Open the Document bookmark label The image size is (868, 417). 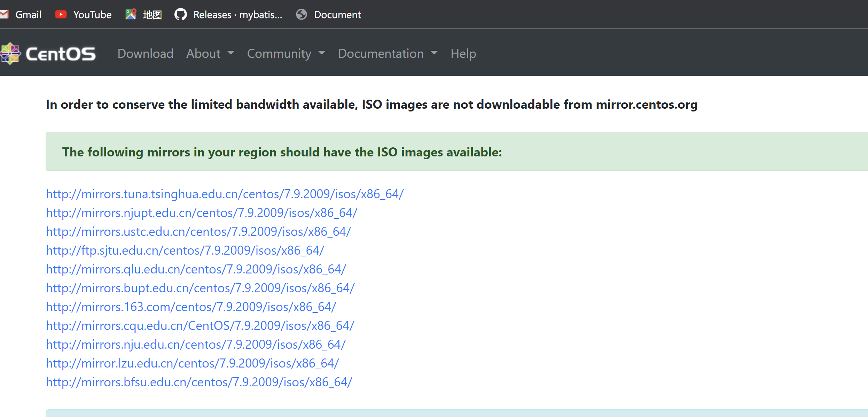click(337, 15)
